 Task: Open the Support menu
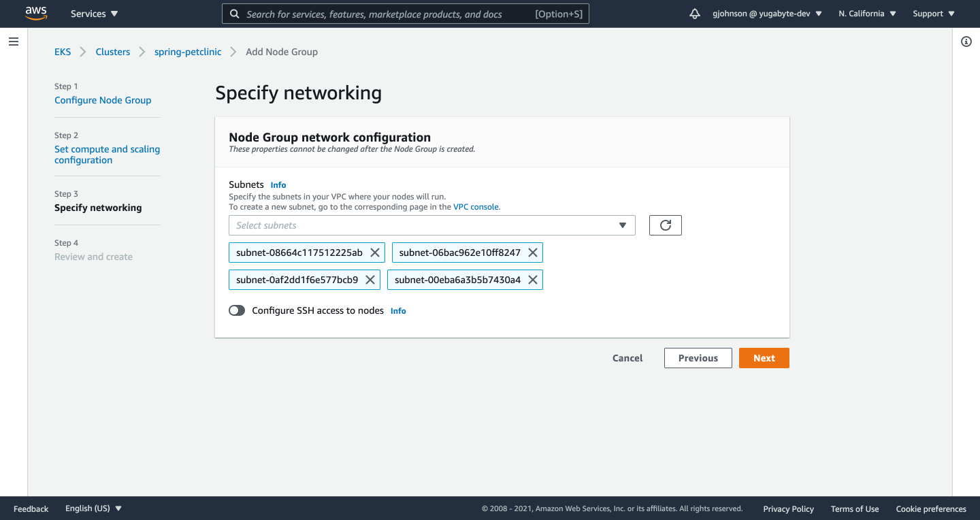(x=932, y=13)
